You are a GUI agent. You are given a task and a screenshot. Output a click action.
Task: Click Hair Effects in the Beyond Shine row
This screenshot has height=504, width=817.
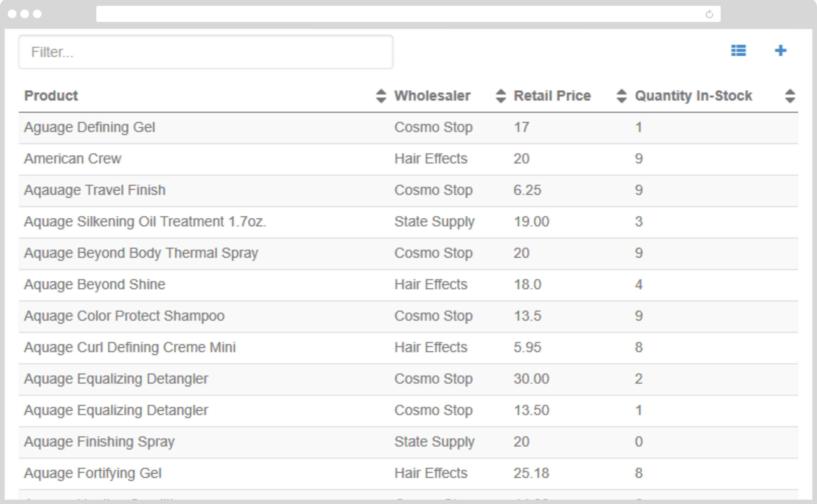431,285
